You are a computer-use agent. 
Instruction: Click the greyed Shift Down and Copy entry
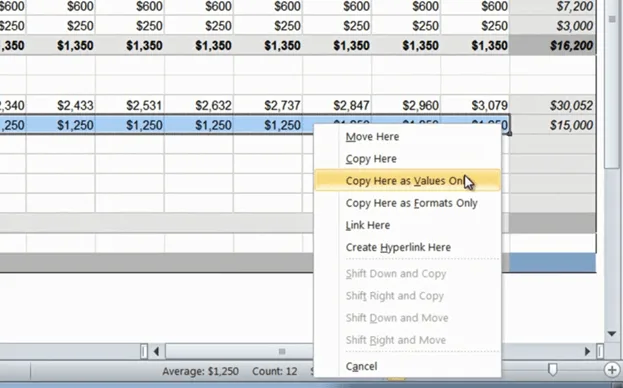[407, 274]
